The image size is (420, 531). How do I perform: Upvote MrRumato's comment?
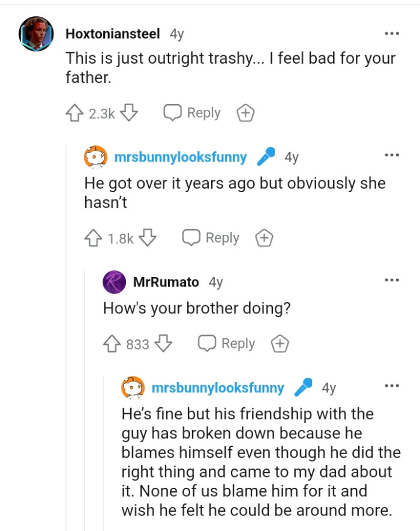[110, 343]
